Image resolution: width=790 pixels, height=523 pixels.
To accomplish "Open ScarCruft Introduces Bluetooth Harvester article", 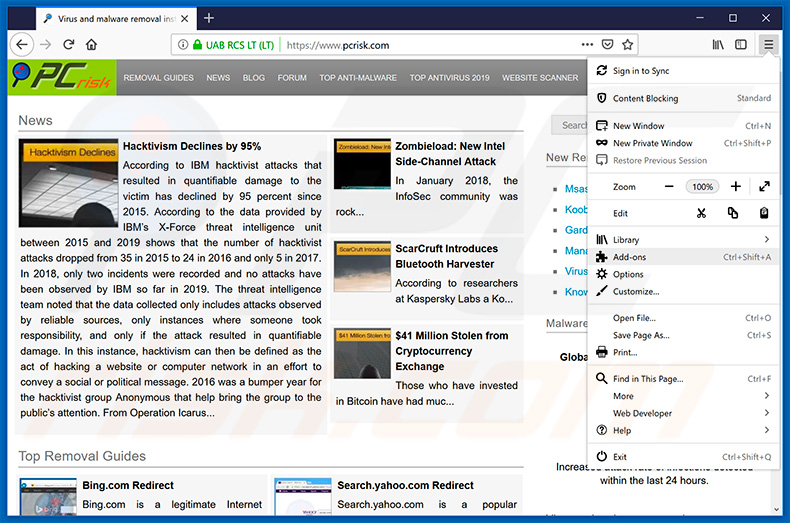I will coord(446,256).
